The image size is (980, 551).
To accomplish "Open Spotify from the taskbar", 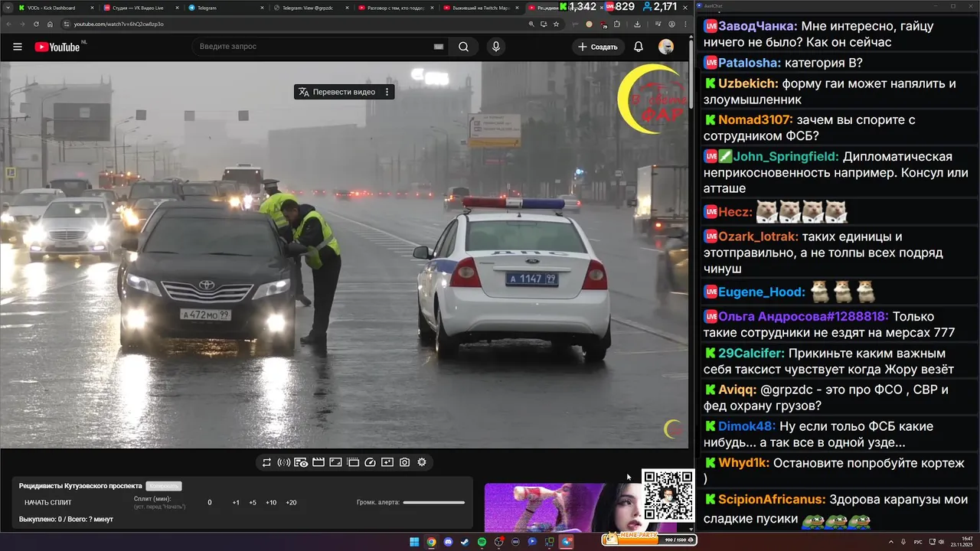I will [482, 542].
